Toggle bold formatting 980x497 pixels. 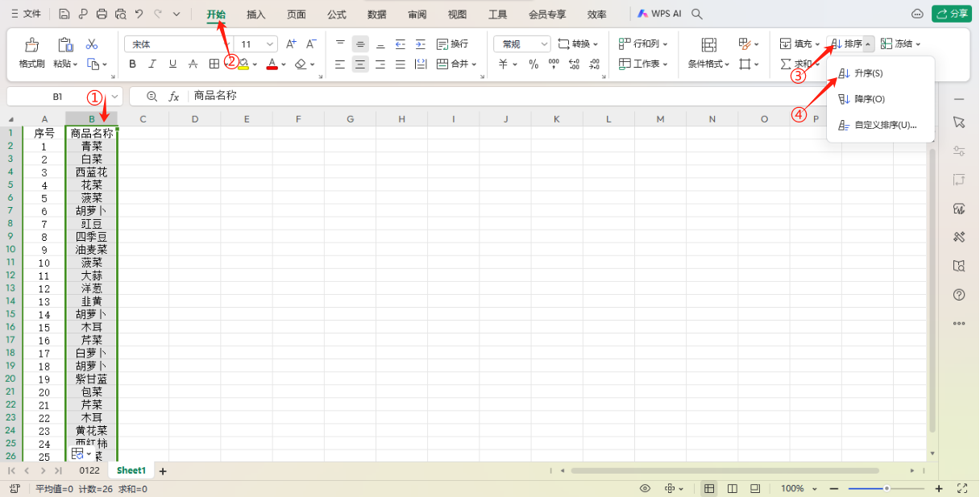click(x=132, y=64)
